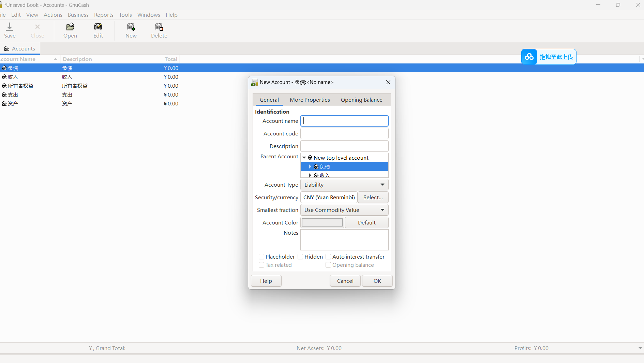Viewport: 644px width, 363px height.
Task: Click the 资产 account icon in the list
Action: [x=4, y=103]
